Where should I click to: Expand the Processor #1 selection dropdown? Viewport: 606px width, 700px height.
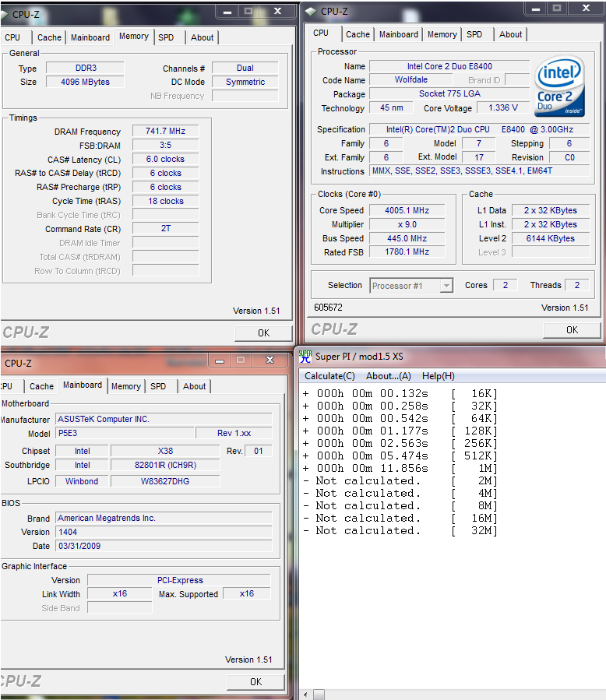click(446, 286)
